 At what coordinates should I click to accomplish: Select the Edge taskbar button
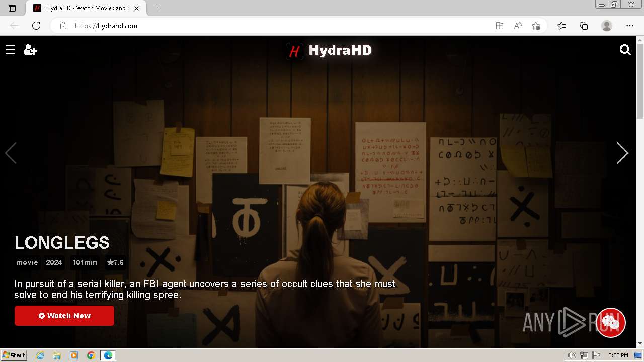pyautogui.click(x=108, y=355)
